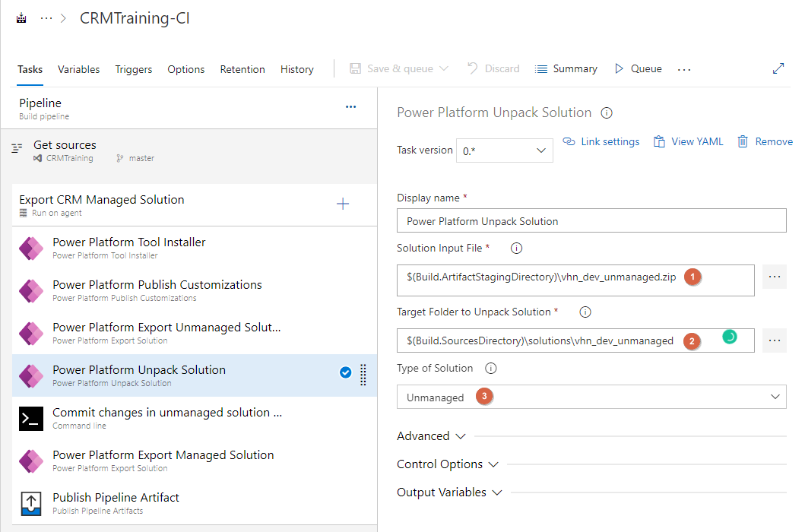Browse for Solution Input File path

774,277
